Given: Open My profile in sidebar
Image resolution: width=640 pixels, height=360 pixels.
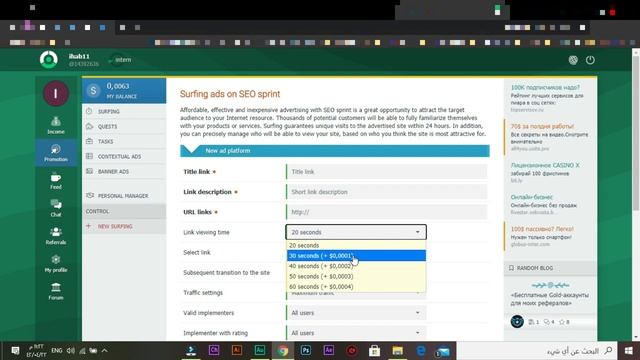Looking at the screenshot, I should click(56, 264).
